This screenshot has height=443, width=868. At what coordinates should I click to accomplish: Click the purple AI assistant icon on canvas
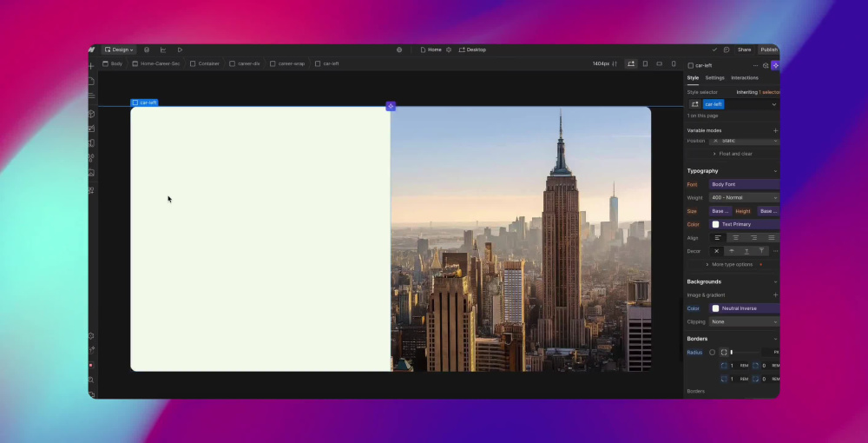click(x=391, y=106)
